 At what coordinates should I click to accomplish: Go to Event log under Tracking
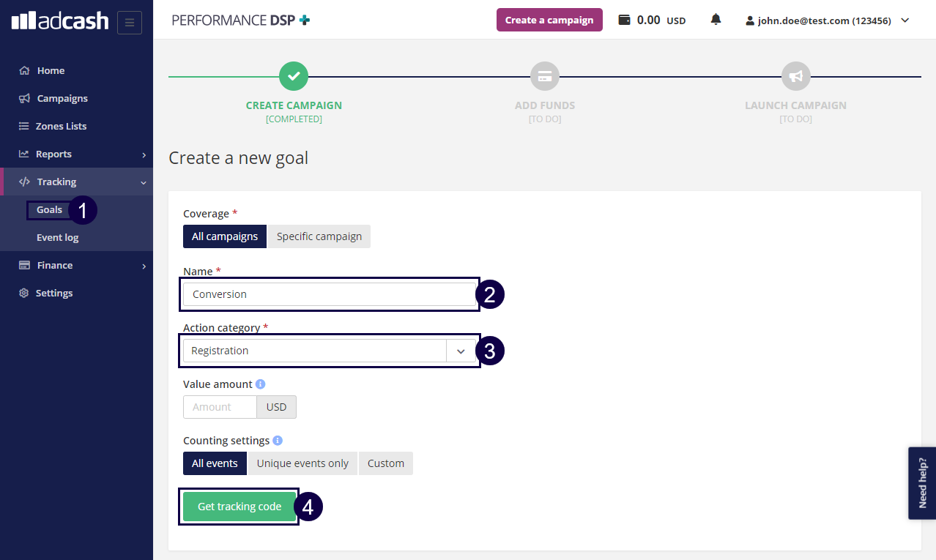click(58, 238)
